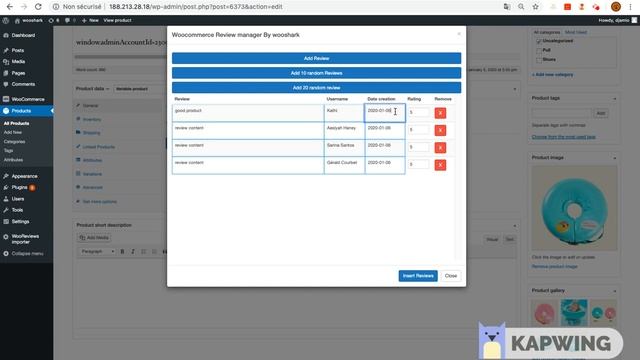
Task: Click View product in admin bar
Action: pos(117,20)
